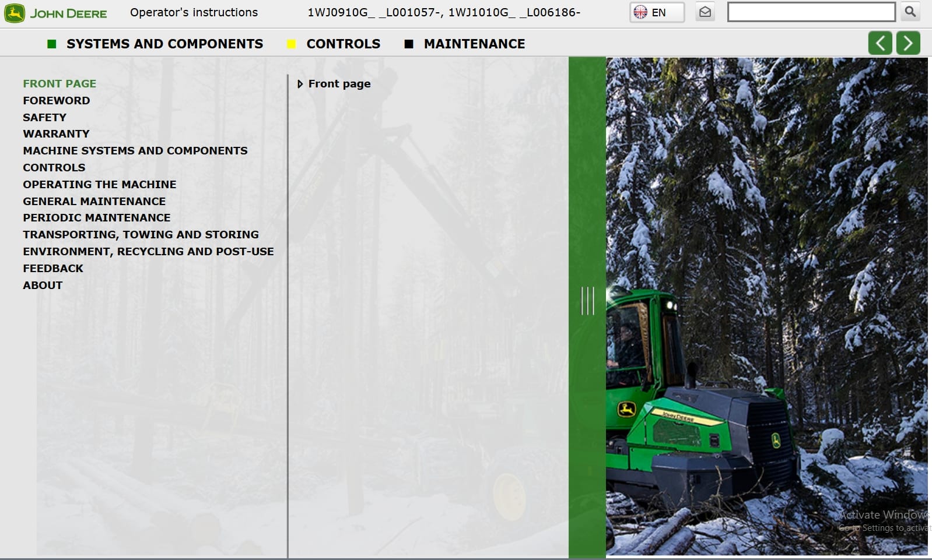The image size is (932, 560).
Task: Open the General Maintenance section
Action: (94, 202)
